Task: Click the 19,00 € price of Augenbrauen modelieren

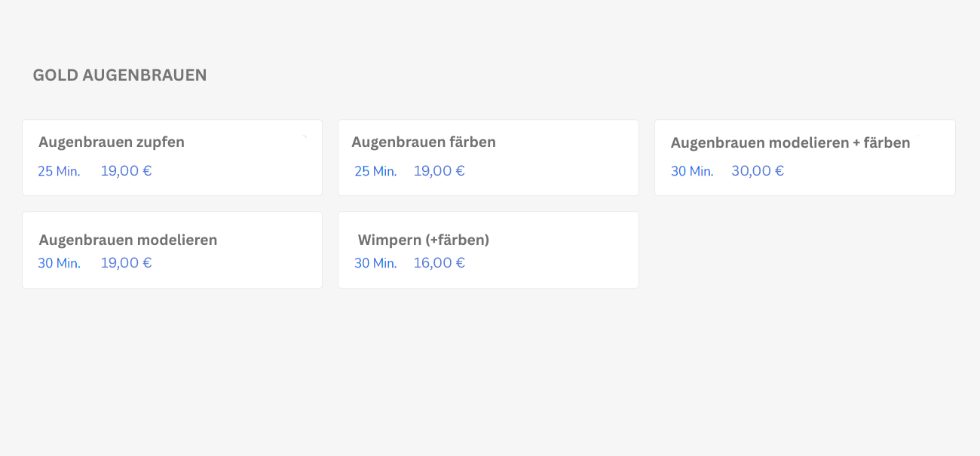Action: [x=127, y=263]
